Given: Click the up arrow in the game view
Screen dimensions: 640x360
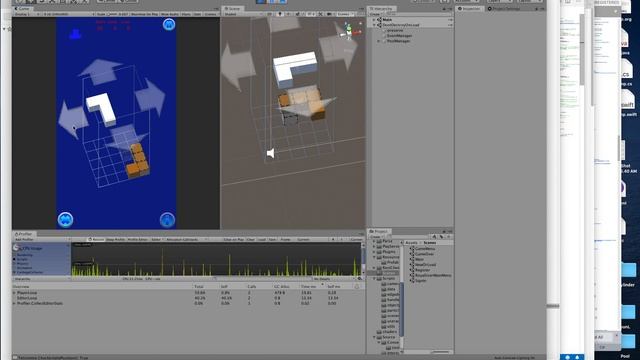Looking at the screenshot, I should pos(100,71).
